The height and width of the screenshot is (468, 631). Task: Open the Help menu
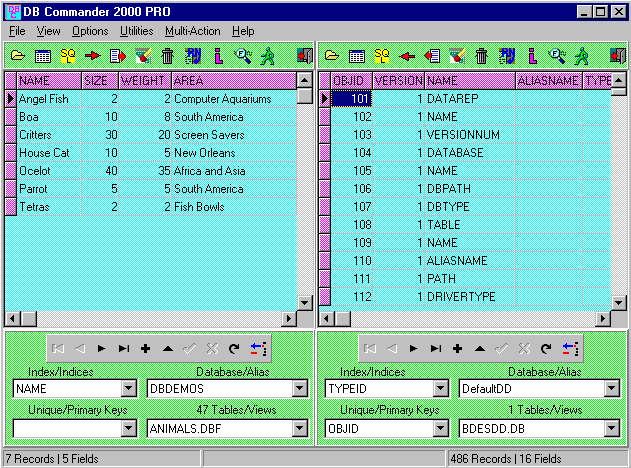243,31
